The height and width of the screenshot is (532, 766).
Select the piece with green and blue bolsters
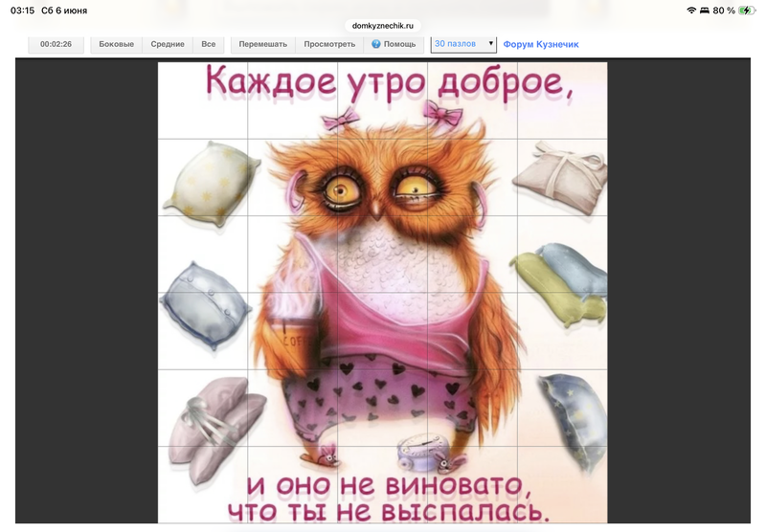562,255
